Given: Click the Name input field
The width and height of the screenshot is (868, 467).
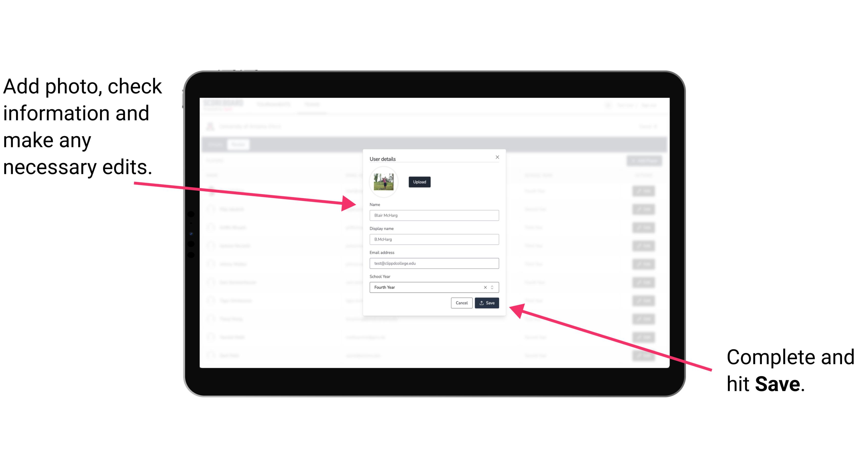Looking at the screenshot, I should coord(434,215).
